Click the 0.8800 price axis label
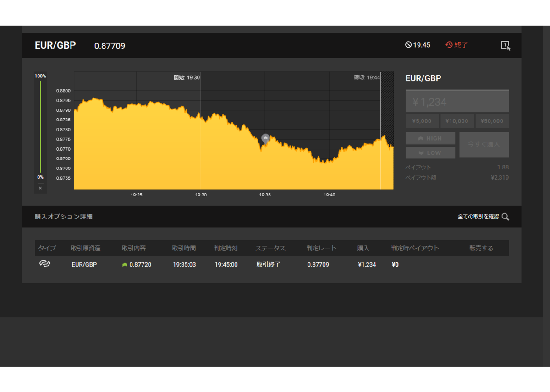Screen dimensions: 550x392 click(x=63, y=91)
